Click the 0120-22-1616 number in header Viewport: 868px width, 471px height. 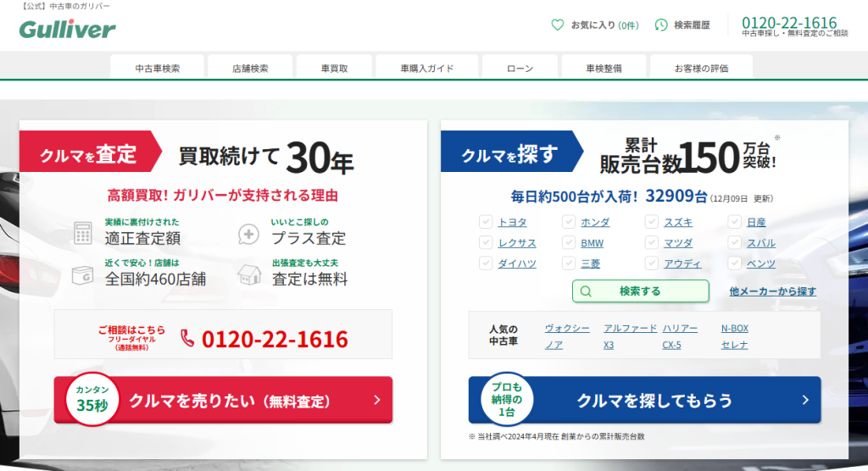click(788, 23)
